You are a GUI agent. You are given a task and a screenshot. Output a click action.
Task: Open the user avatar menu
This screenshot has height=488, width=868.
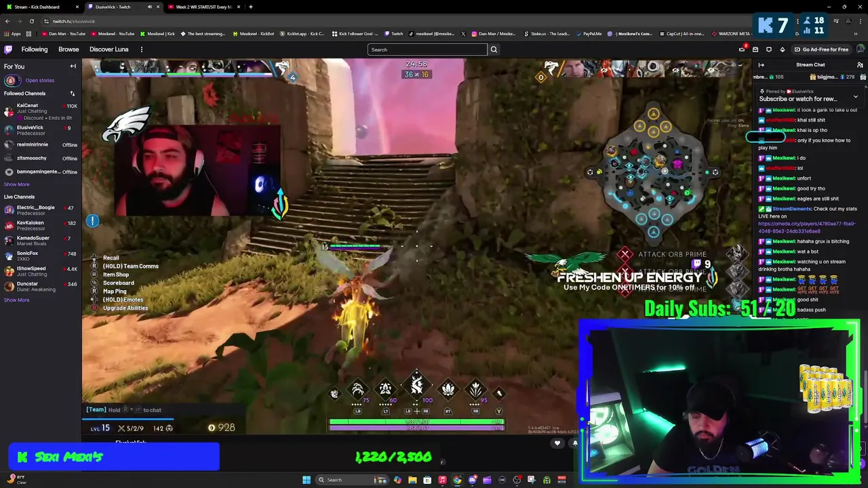click(861, 49)
